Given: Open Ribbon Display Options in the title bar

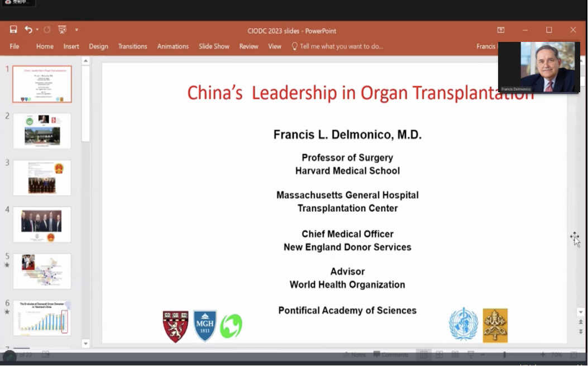Looking at the screenshot, I should (501, 30).
